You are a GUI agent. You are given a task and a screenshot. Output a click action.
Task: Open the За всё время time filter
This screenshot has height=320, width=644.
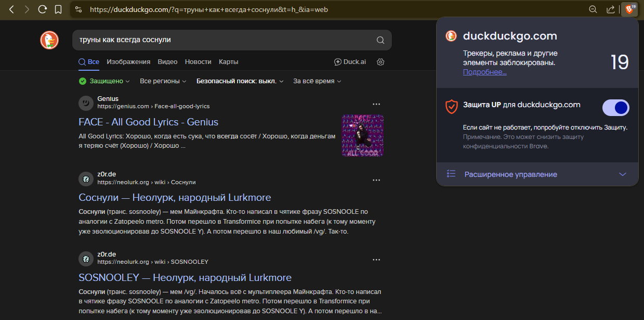tap(317, 81)
